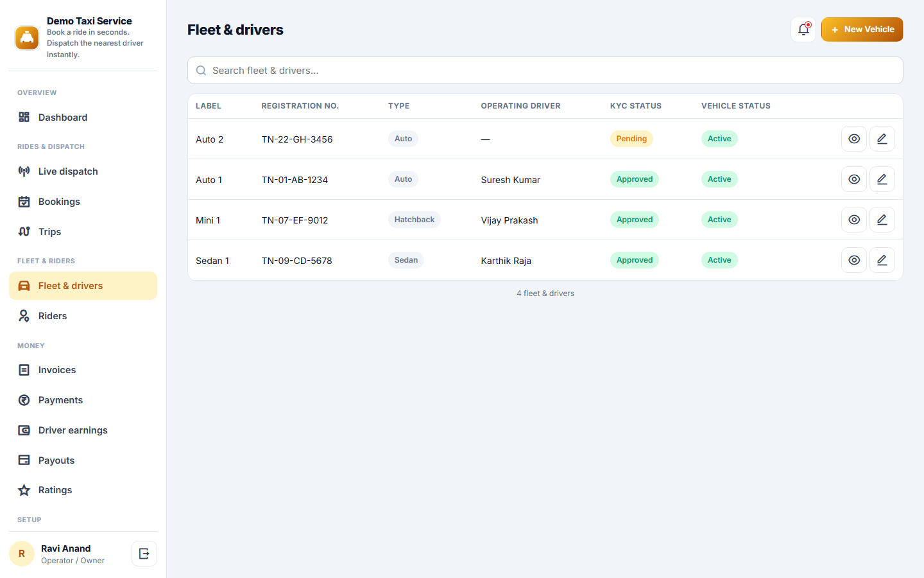
Task: Click registration TN-22-GH-3456
Action: coord(297,139)
